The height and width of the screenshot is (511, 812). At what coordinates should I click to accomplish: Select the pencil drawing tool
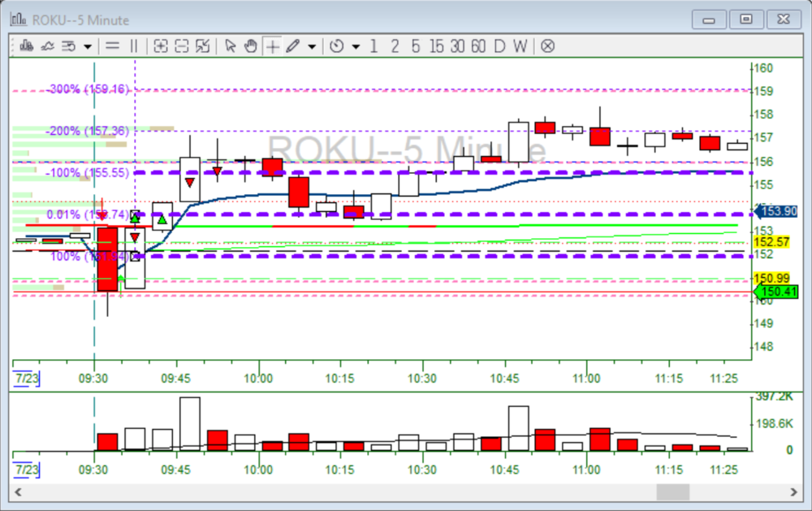point(293,46)
